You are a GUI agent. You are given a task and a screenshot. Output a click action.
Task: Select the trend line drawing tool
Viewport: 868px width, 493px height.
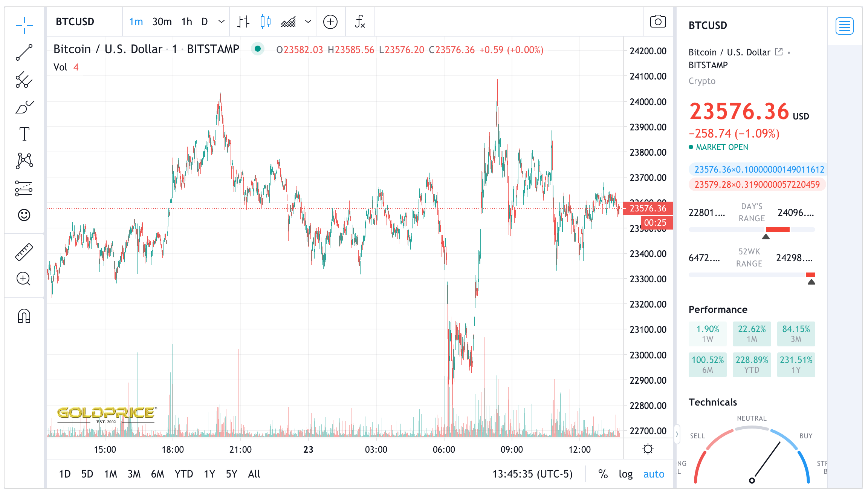(23, 52)
